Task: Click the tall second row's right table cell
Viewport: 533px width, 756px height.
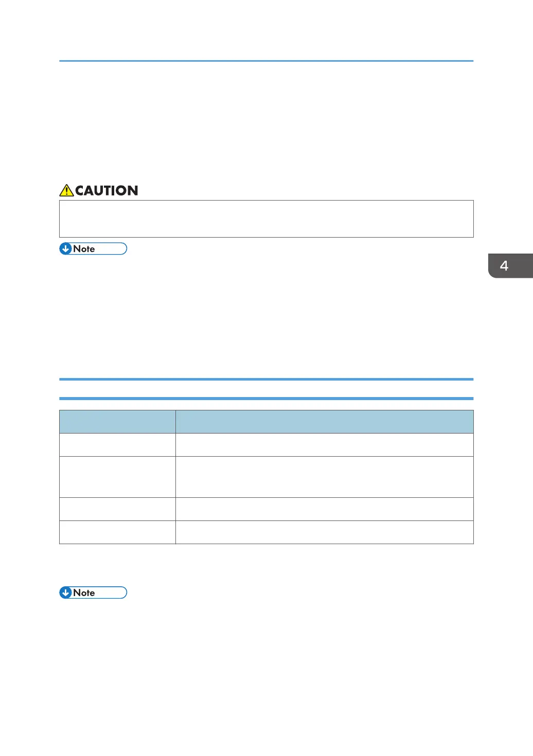Action: click(324, 477)
